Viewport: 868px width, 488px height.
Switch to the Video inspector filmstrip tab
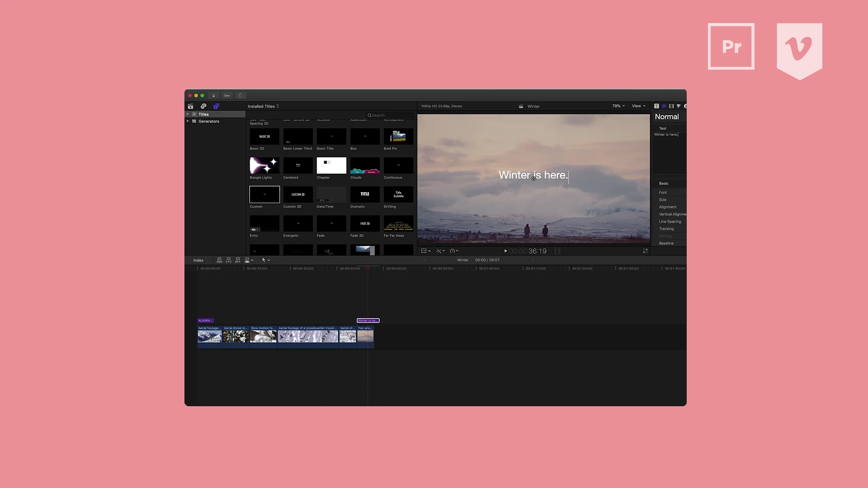point(671,106)
